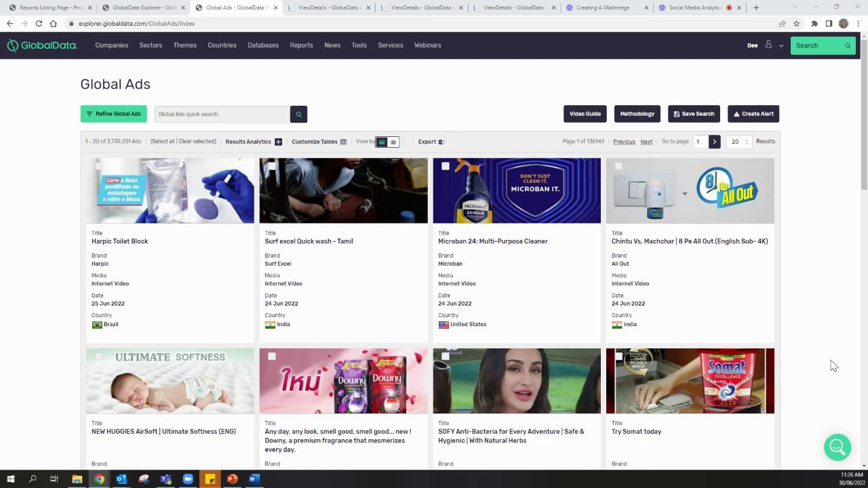Open the Methodology button
Screen dimensions: 868x488
637,114
